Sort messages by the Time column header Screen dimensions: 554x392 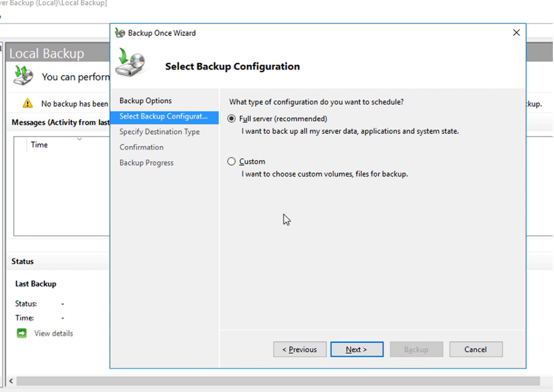coord(39,145)
